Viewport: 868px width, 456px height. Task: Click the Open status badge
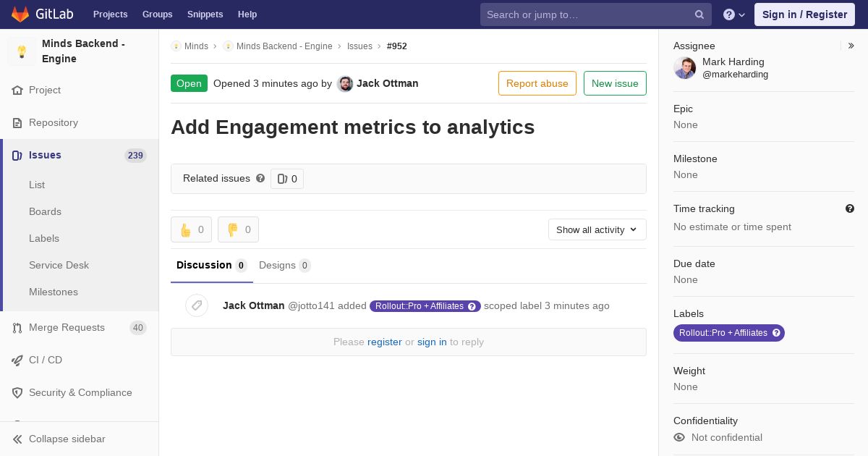(x=189, y=83)
